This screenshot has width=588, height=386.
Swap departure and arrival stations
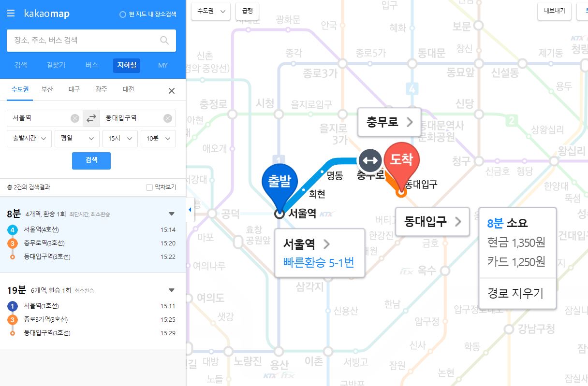(x=91, y=118)
